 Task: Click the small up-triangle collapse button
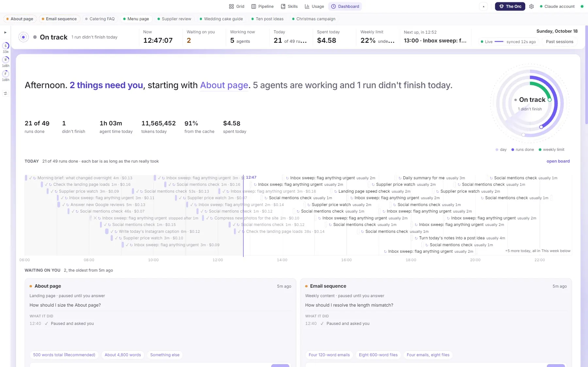pos(483,6)
